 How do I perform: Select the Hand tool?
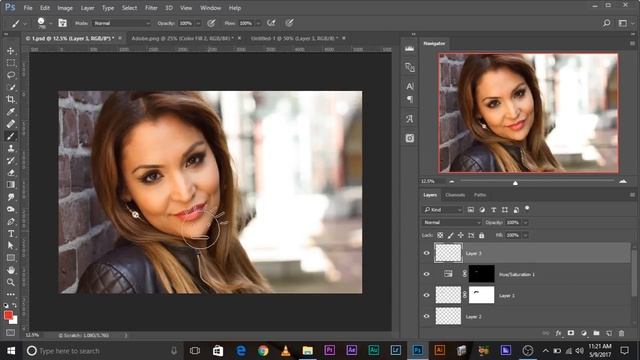tap(11, 270)
